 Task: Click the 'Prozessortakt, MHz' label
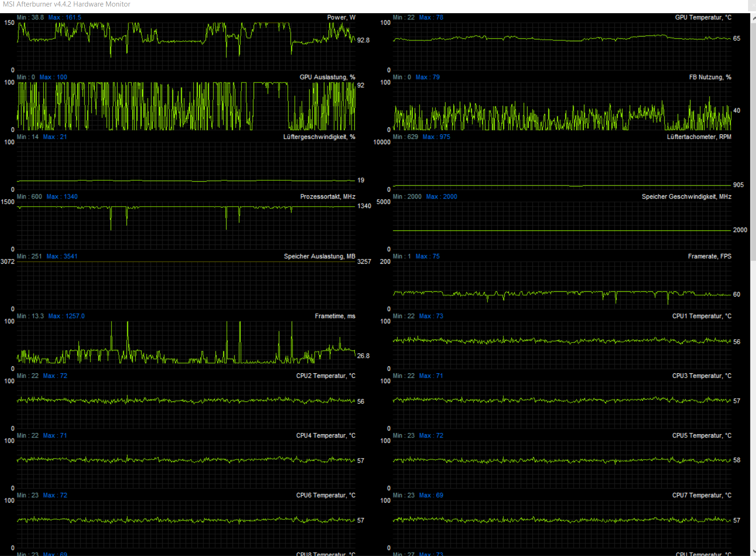tap(328, 197)
